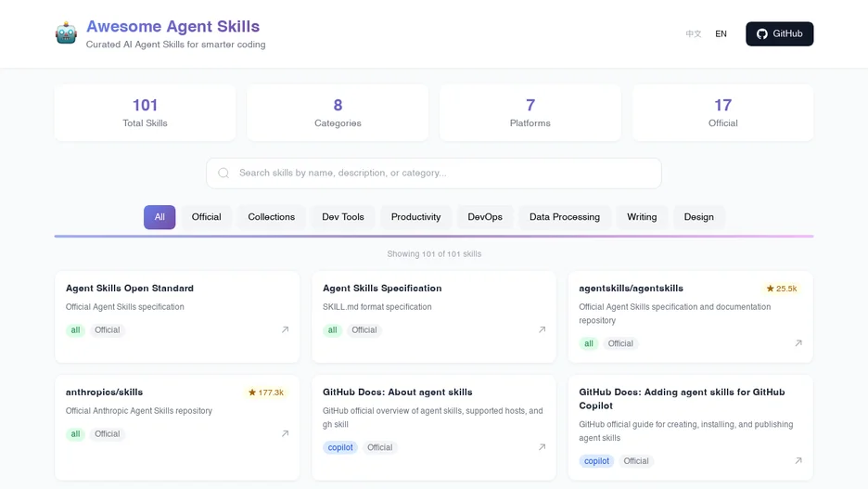Open Agent Skills Open Standard card title
Viewport: 868px width, 489px height.
tap(130, 288)
